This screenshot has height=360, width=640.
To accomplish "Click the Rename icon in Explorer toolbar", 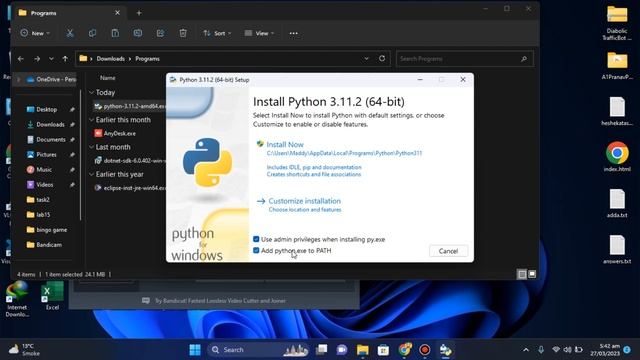I will click(138, 33).
